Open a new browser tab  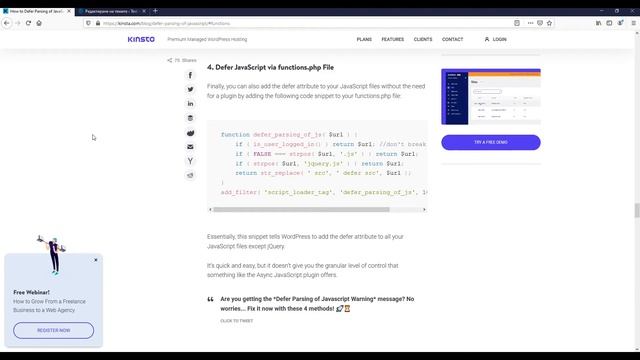pyautogui.click(x=155, y=11)
